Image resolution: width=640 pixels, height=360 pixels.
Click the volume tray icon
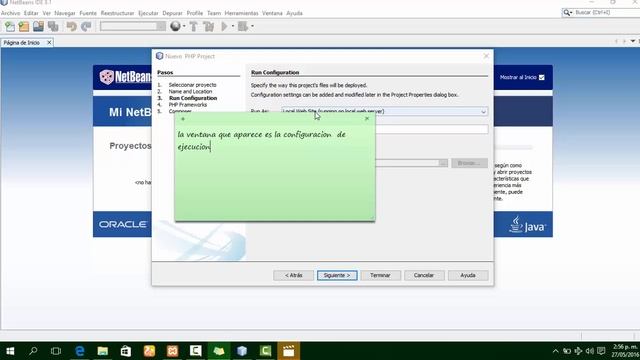pos(589,351)
